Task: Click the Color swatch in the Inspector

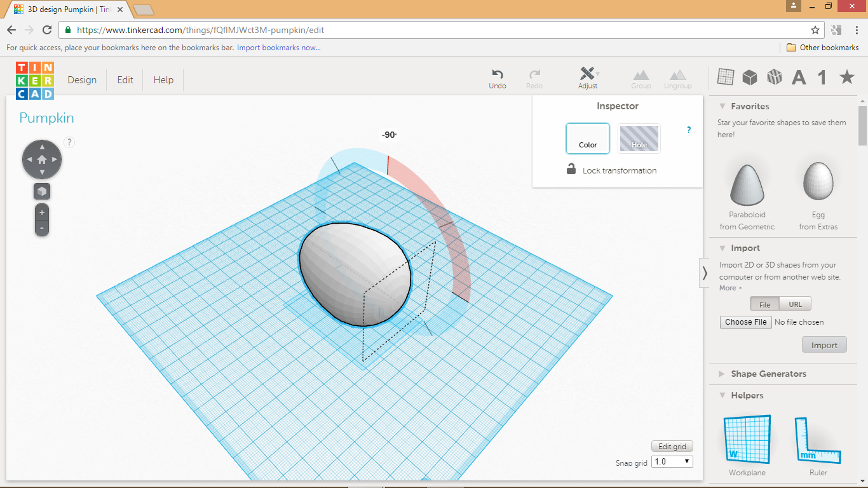Action: [x=587, y=138]
